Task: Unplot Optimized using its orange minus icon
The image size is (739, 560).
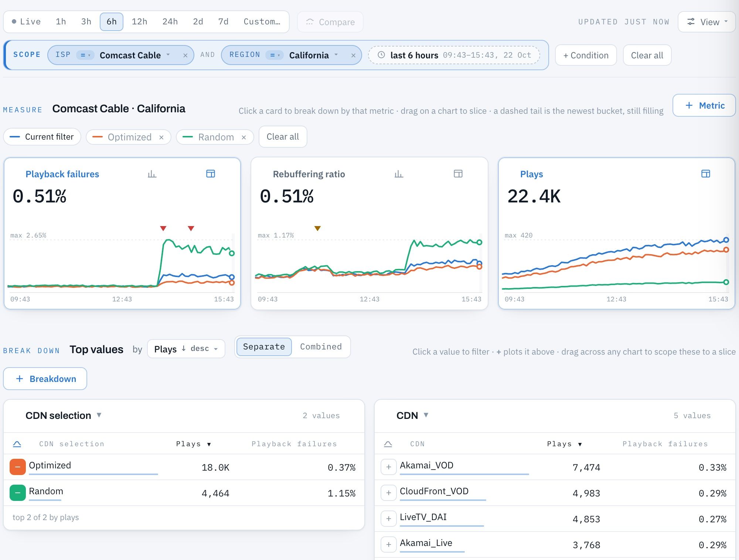Action: (18, 467)
